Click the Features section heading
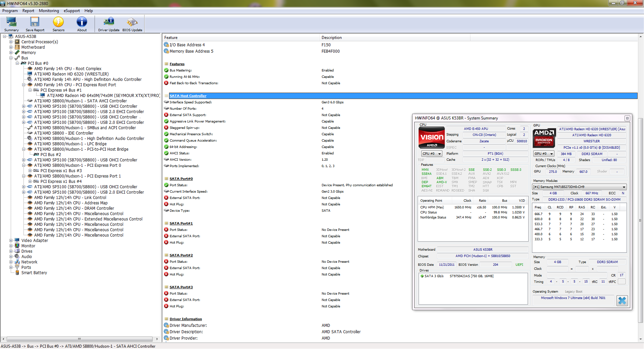The image size is (644, 349). [177, 64]
